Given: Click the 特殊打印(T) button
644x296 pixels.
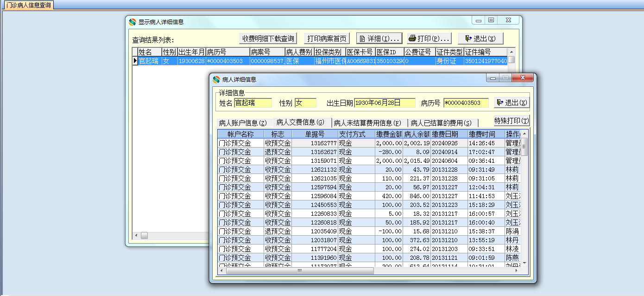Looking at the screenshot, I should [511, 121].
